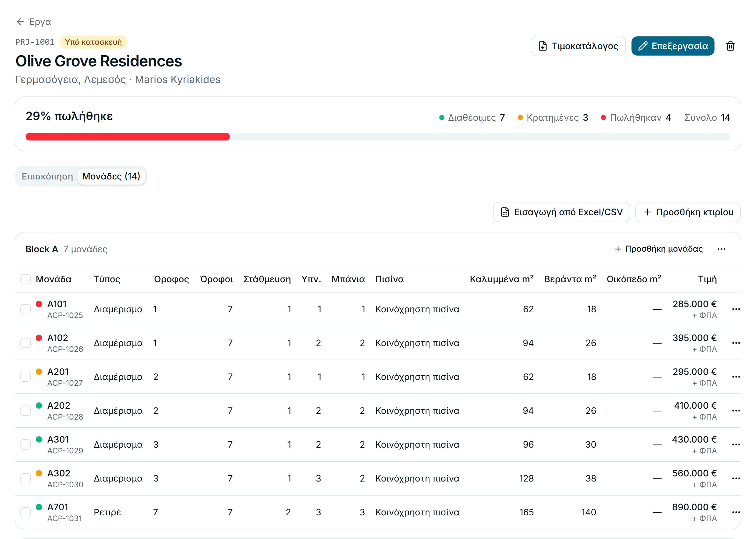756x539 pixels.
Task: Check the box for unit A301
Action: 26,444
